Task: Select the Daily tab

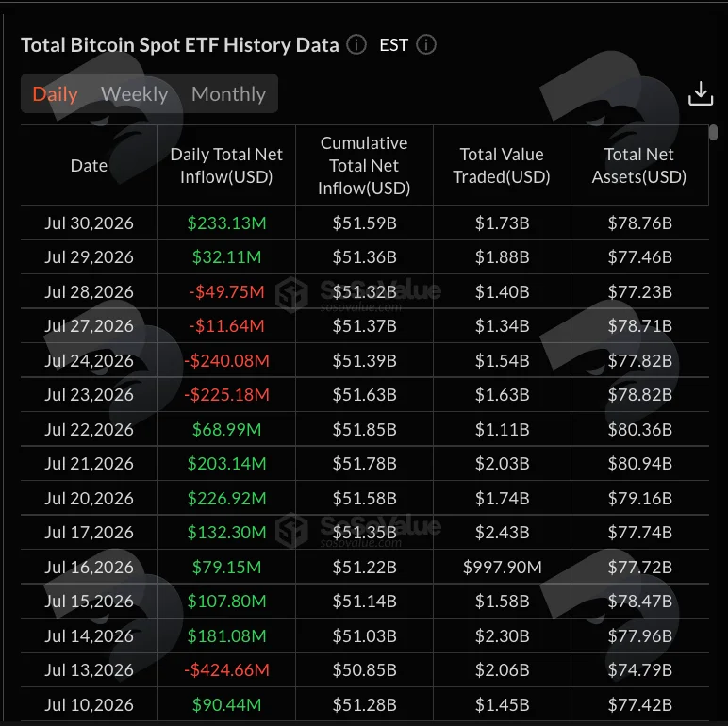Action: 56,93
